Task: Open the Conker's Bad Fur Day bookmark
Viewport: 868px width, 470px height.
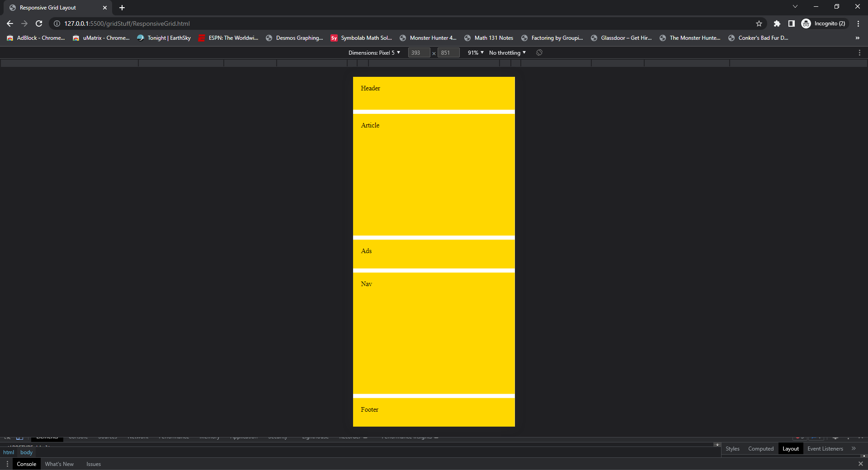Action: pos(758,38)
